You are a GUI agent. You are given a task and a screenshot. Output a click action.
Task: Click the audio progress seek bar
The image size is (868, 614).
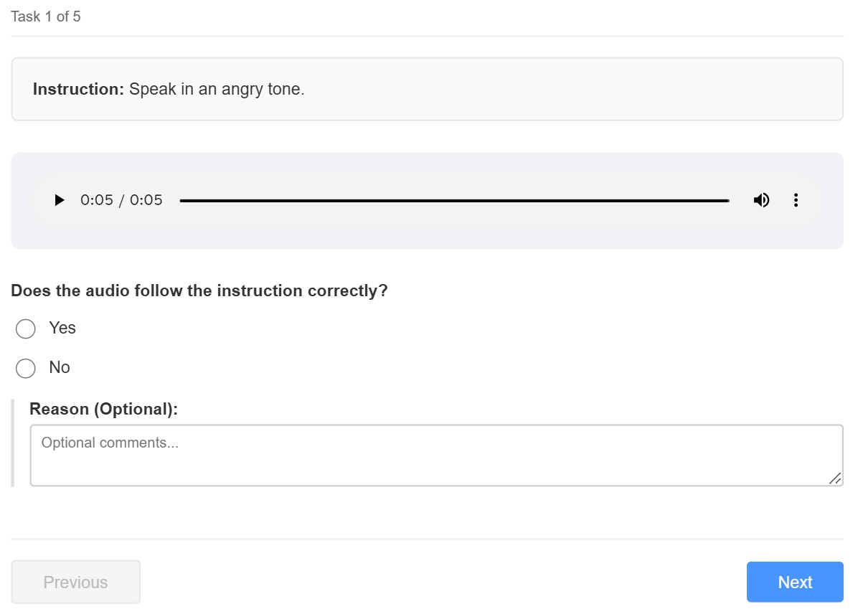(454, 201)
